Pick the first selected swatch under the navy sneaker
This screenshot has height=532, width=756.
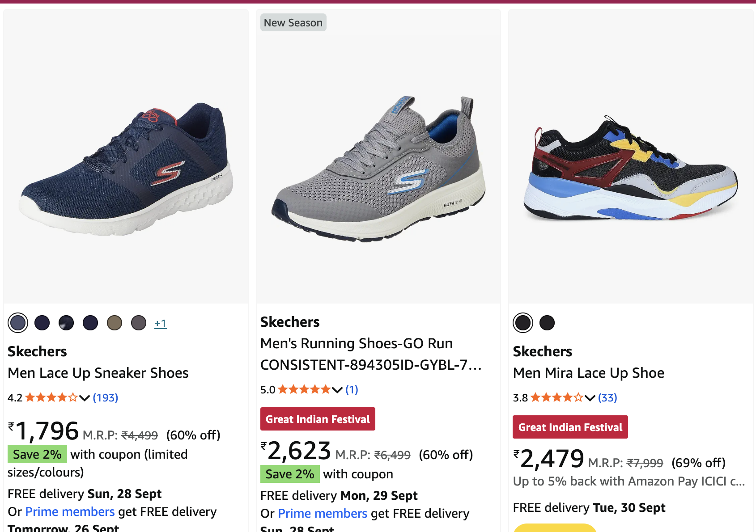pyautogui.click(x=18, y=323)
